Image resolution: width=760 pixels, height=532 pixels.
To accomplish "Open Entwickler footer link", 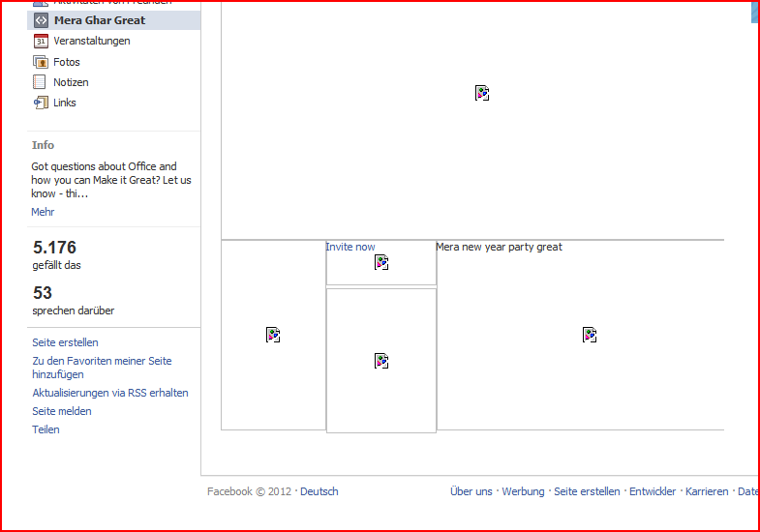I will click(x=653, y=491).
